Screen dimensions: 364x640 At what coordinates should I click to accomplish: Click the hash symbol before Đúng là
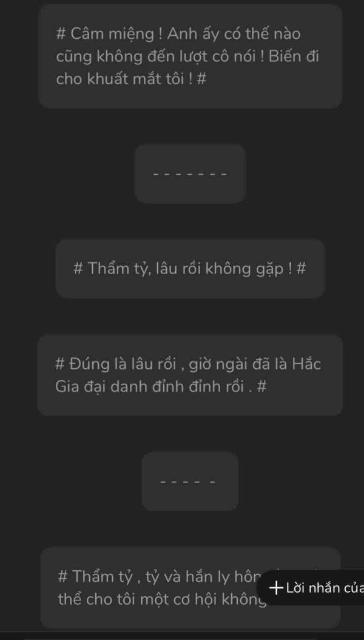click(x=59, y=363)
